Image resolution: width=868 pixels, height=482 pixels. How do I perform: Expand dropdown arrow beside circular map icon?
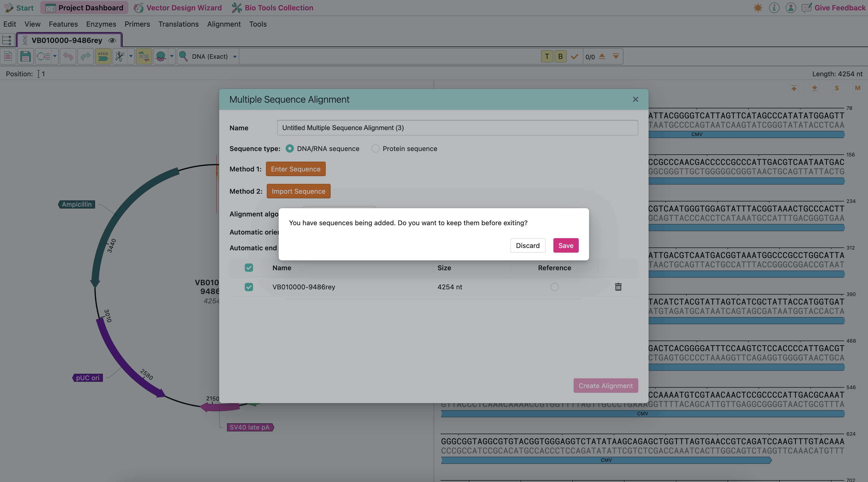tap(55, 56)
